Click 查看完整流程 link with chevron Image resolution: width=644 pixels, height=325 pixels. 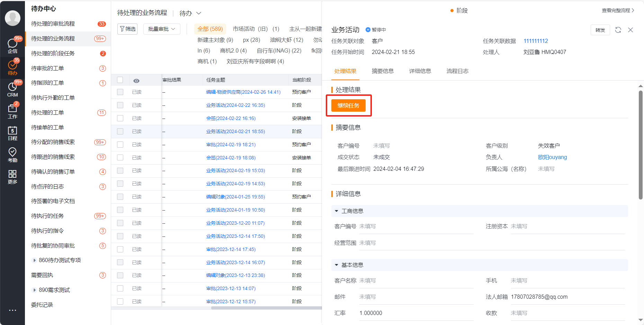point(618,10)
